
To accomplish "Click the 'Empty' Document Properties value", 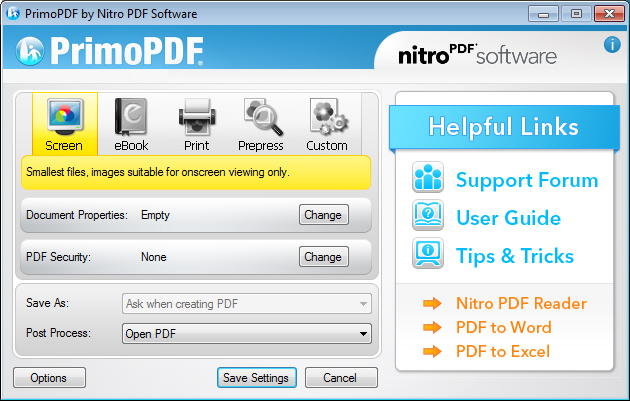I will pos(155,215).
